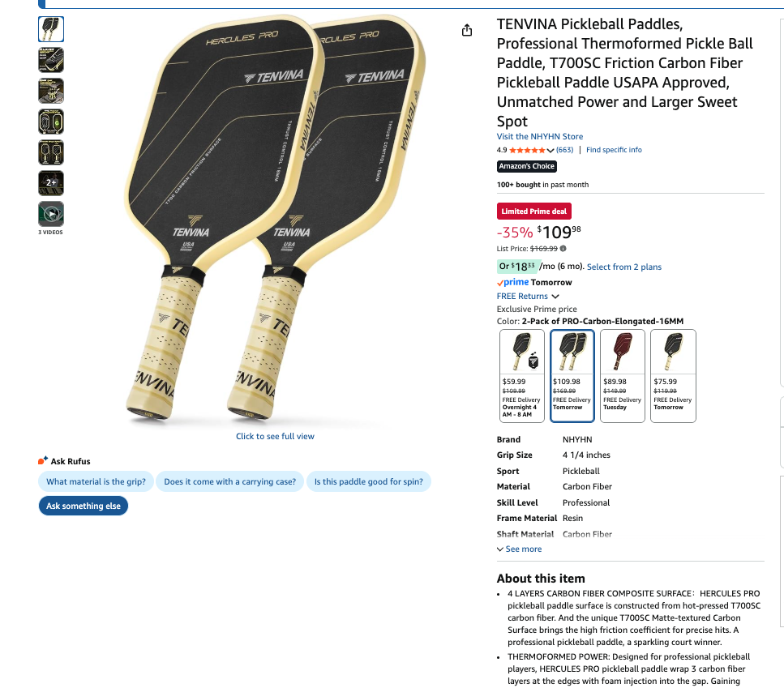Click the orange star rating icons
Viewport: 784px width, 688px height.
click(527, 150)
